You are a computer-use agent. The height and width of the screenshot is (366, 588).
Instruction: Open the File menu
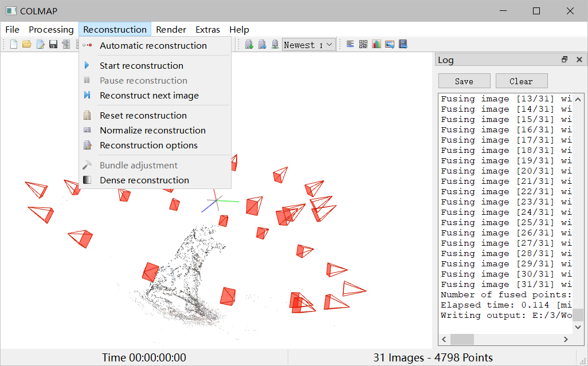tap(13, 30)
